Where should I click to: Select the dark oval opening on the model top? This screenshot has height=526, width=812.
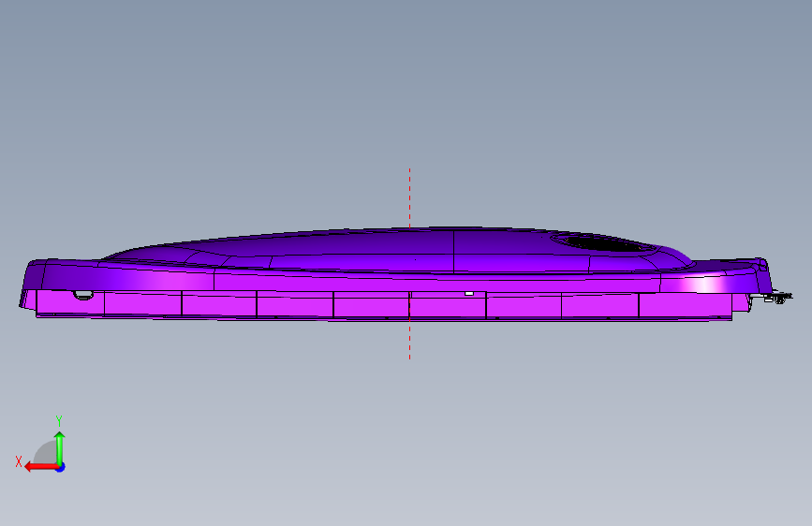tap(604, 242)
